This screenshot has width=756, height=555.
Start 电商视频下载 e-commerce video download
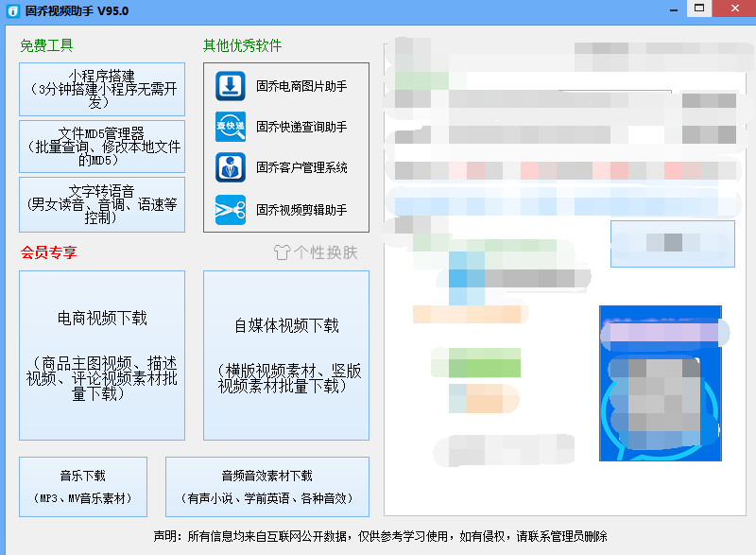[x=101, y=355]
